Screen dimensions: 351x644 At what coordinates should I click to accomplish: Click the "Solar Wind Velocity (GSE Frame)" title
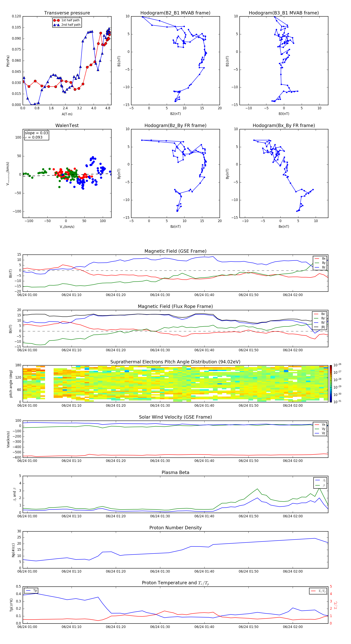[175, 417]
